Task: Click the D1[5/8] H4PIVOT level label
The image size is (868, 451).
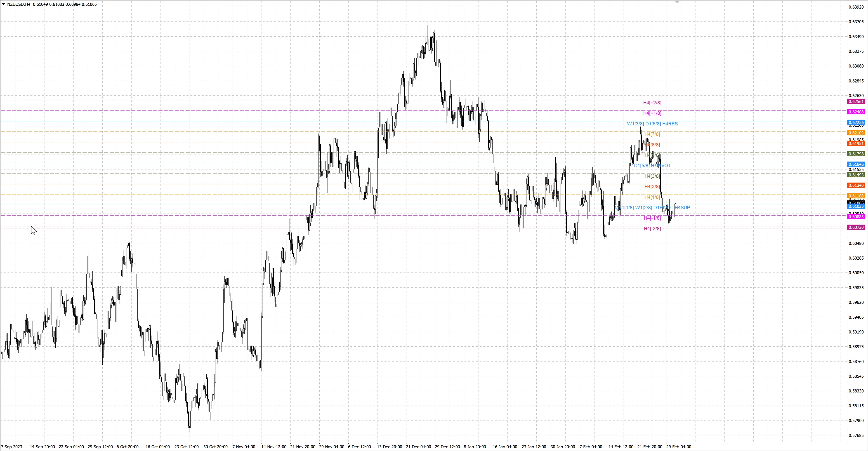Action: [652, 166]
